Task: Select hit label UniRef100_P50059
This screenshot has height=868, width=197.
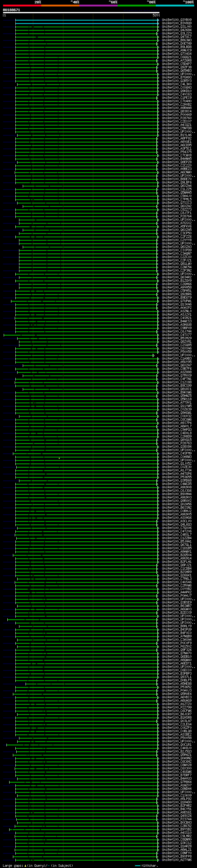Action: click(x=177, y=352)
